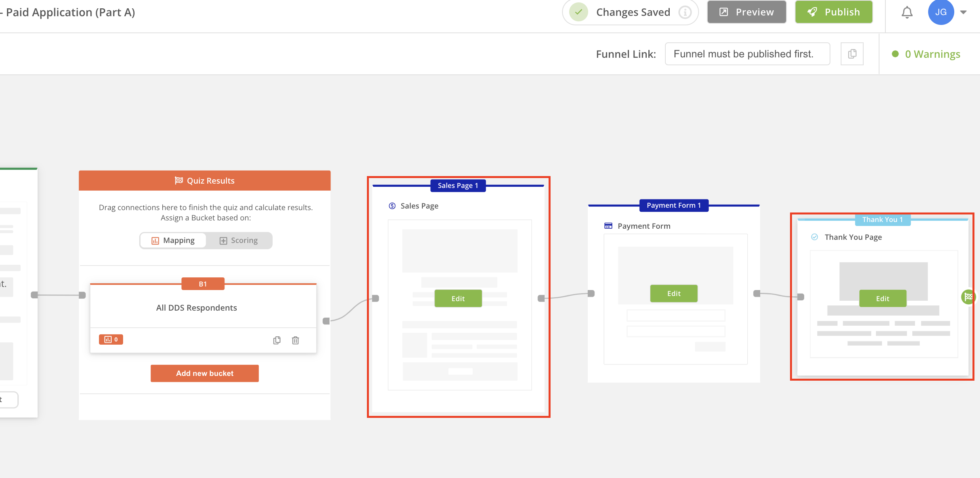Add a new bucket

(x=205, y=373)
